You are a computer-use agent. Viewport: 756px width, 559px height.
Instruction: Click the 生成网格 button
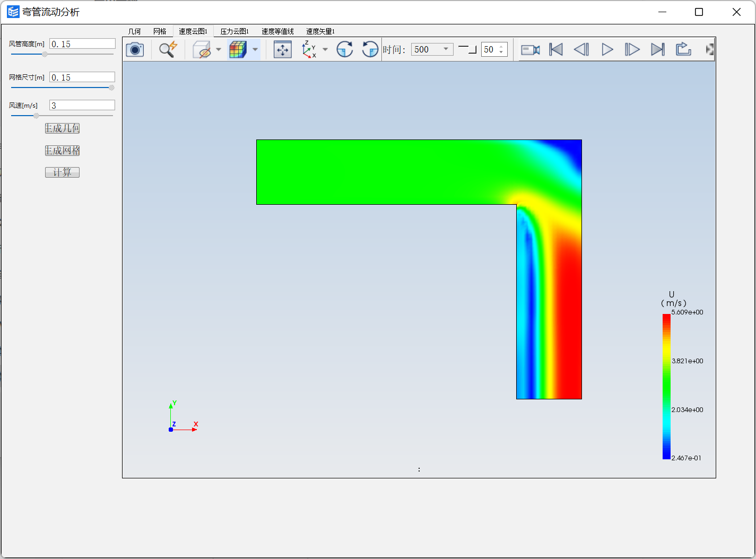(62, 151)
